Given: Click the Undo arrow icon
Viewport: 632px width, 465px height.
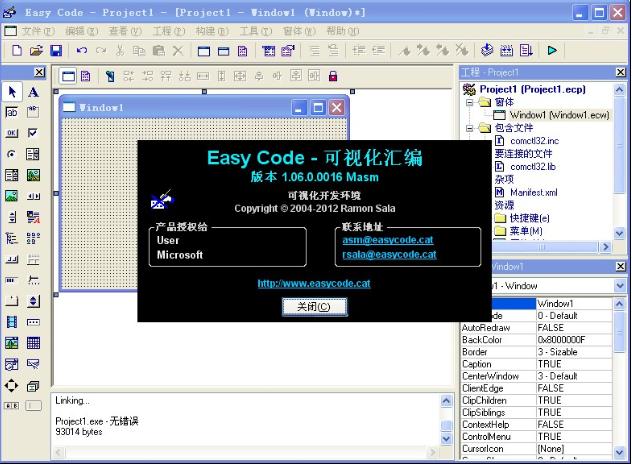Looking at the screenshot, I should [x=82, y=51].
